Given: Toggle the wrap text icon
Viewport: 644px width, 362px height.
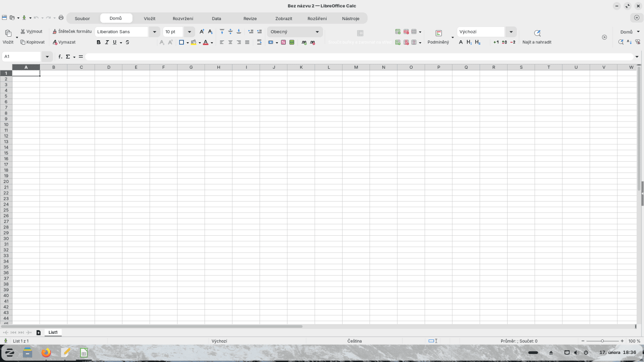Looking at the screenshot, I should (259, 42).
